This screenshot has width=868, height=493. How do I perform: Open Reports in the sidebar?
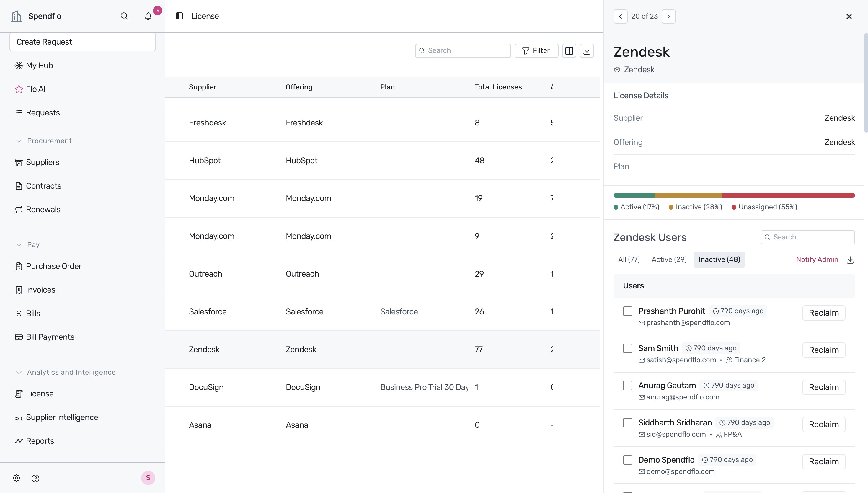click(x=34, y=441)
